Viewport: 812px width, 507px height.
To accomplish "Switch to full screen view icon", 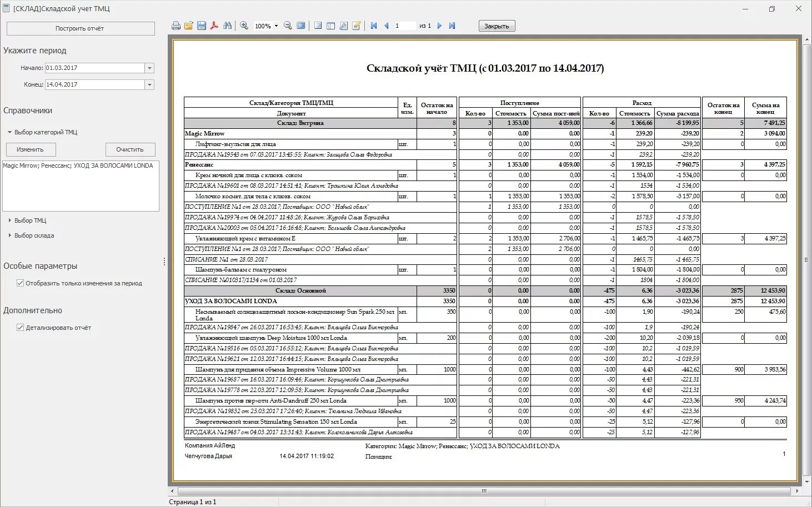I will click(300, 26).
